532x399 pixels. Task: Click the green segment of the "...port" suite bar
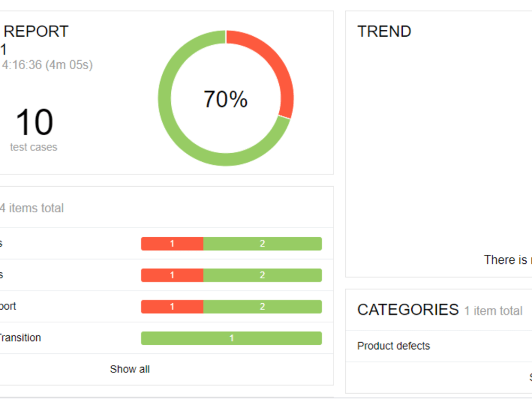262,306
